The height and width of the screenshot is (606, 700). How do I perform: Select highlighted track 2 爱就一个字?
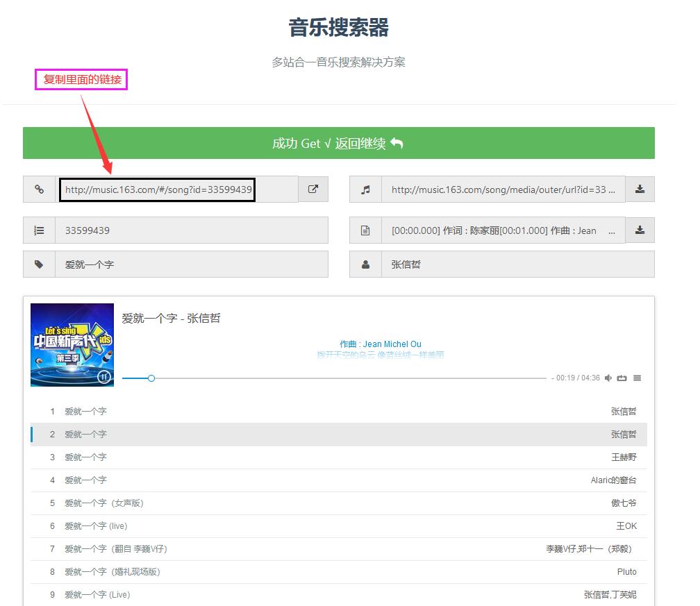[338, 435]
